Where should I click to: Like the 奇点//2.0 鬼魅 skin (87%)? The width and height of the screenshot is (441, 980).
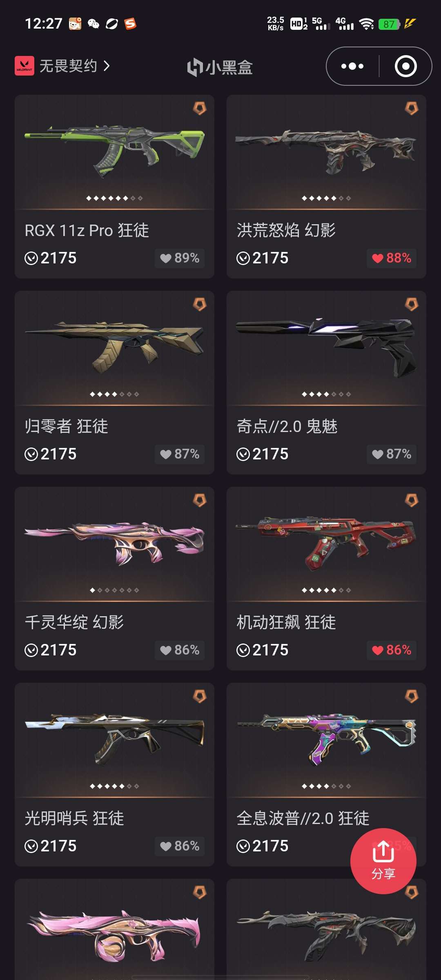(392, 454)
